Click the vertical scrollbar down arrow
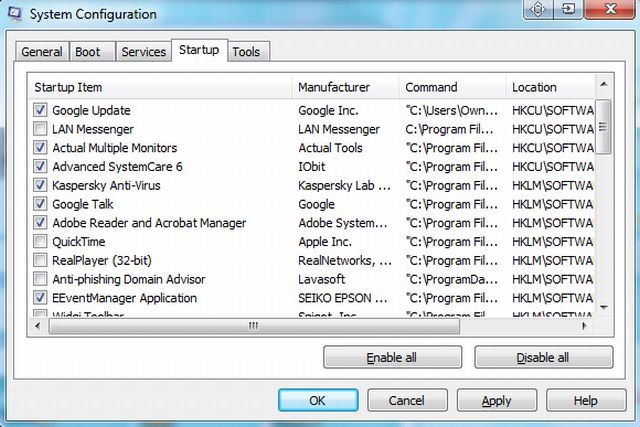 tap(604, 308)
